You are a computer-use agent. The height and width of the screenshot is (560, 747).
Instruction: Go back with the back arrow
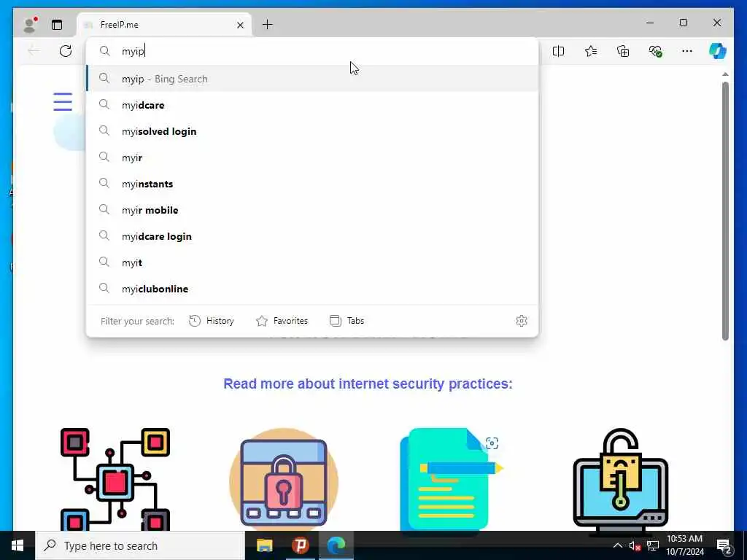(34, 51)
